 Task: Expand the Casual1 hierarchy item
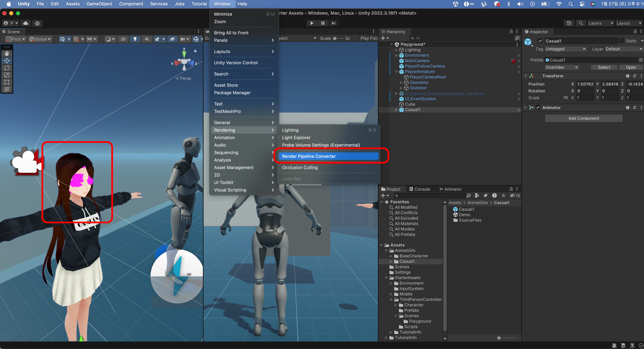point(396,110)
